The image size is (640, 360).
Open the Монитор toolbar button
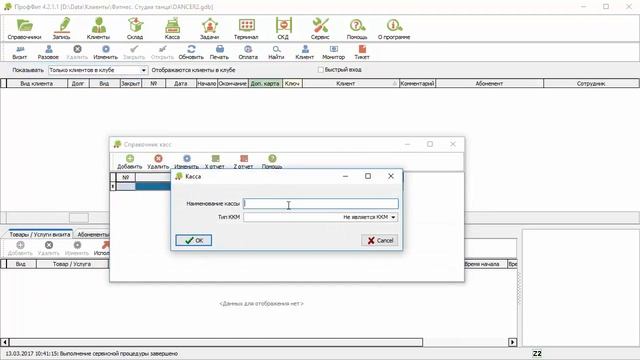pos(333,53)
